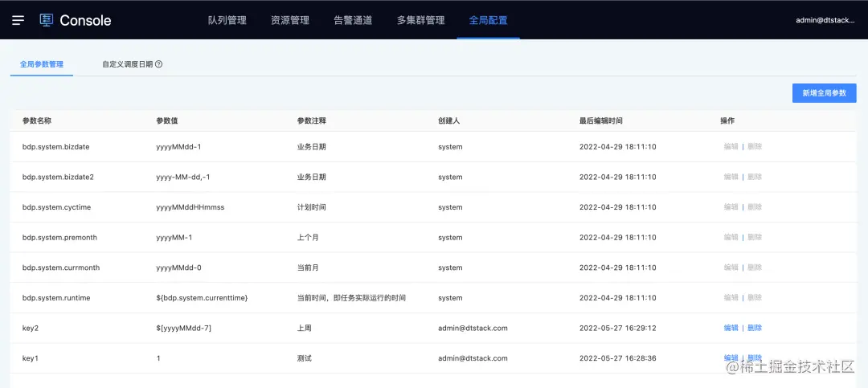Click the value yyyyMMdd-1
868x388 pixels.
tap(178, 147)
